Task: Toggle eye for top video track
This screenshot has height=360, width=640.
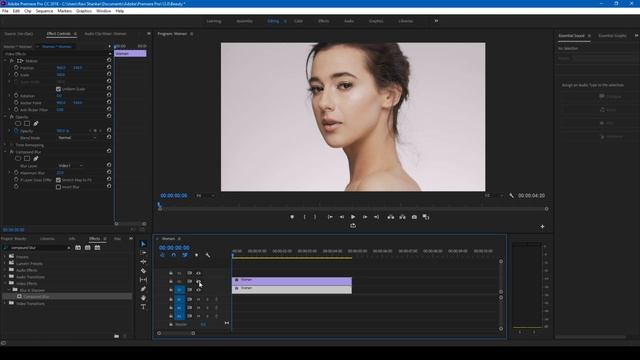Action: point(199,273)
